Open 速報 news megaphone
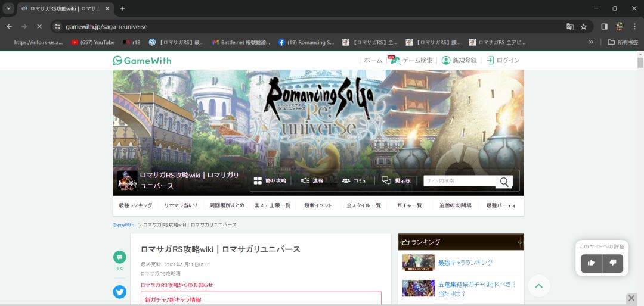 click(312, 181)
